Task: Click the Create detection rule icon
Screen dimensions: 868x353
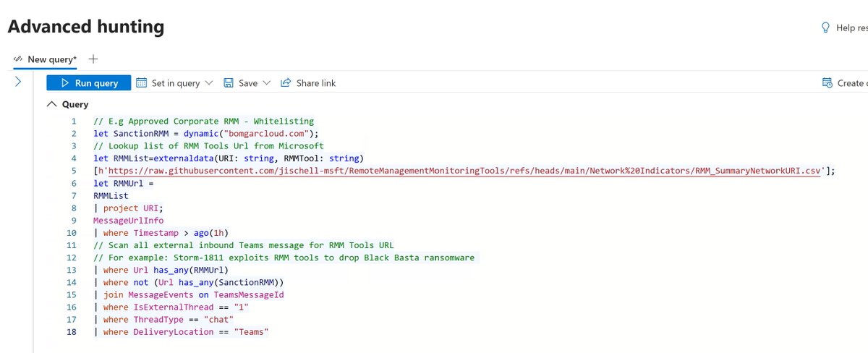Action: point(827,83)
